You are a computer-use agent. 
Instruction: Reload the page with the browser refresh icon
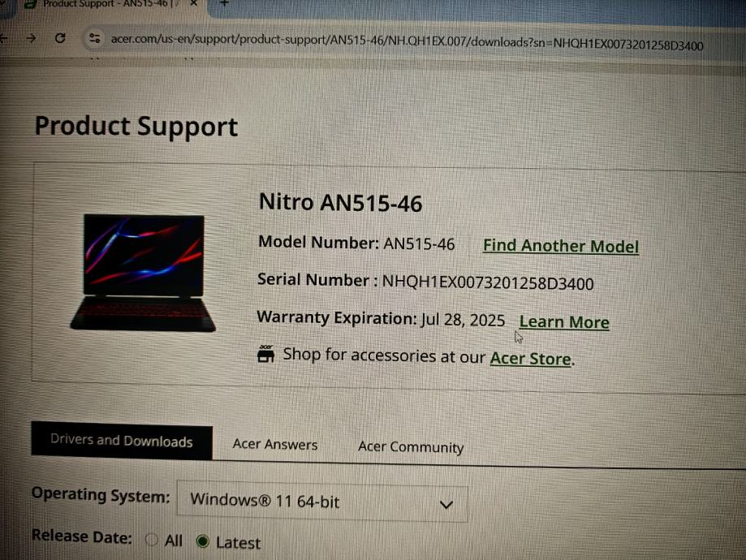60,38
